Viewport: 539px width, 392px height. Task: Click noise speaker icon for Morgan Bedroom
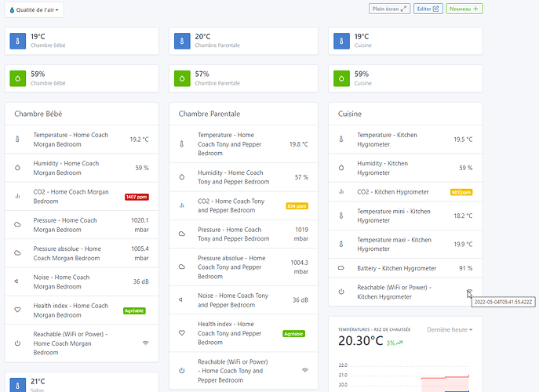[x=17, y=281]
